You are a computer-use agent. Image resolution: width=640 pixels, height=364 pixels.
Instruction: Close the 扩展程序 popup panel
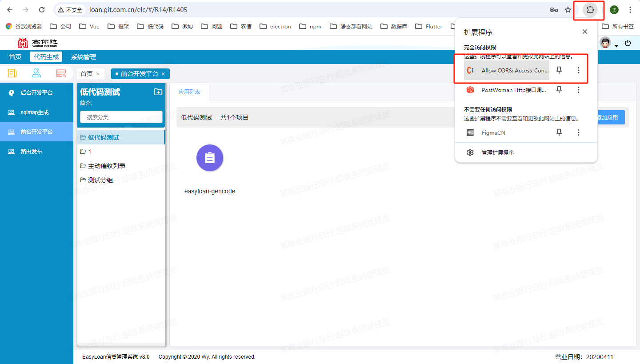click(x=584, y=32)
